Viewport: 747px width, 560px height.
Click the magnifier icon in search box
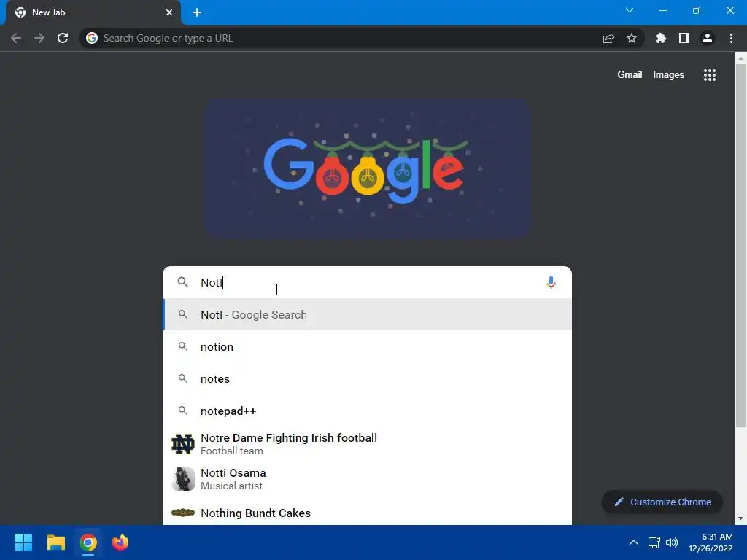tap(182, 282)
